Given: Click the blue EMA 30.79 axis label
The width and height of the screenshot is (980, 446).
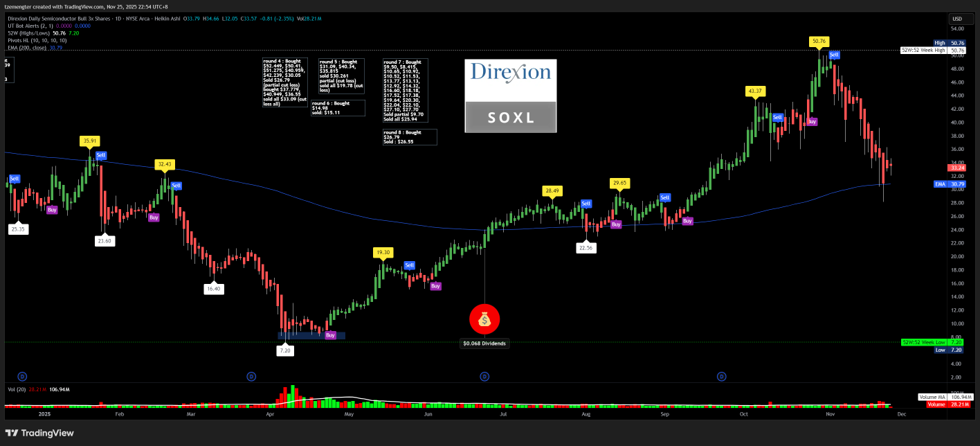Looking at the screenshot, I should [x=950, y=184].
